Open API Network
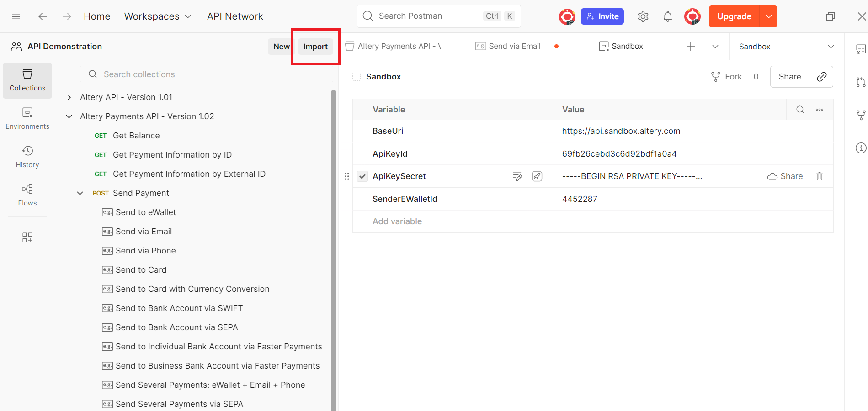This screenshot has width=868, height=411. click(235, 16)
